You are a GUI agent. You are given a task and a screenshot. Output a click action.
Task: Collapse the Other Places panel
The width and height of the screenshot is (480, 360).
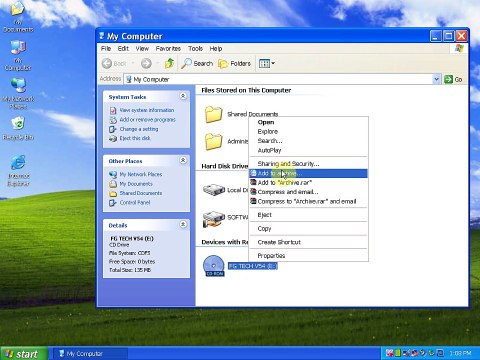pyautogui.click(x=183, y=160)
